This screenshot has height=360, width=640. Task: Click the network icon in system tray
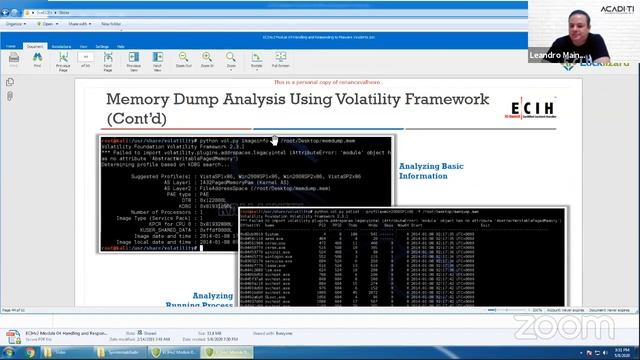click(597, 353)
